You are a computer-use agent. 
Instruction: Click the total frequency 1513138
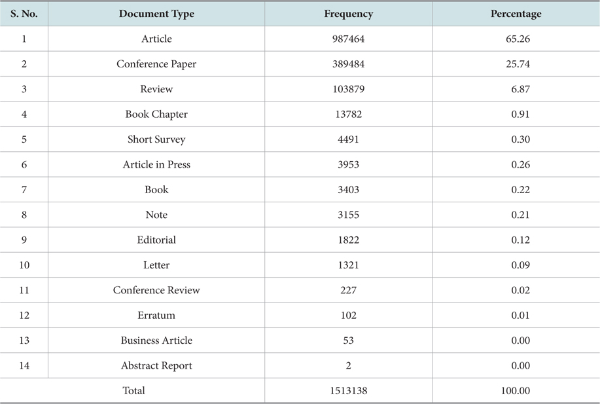tap(348, 390)
